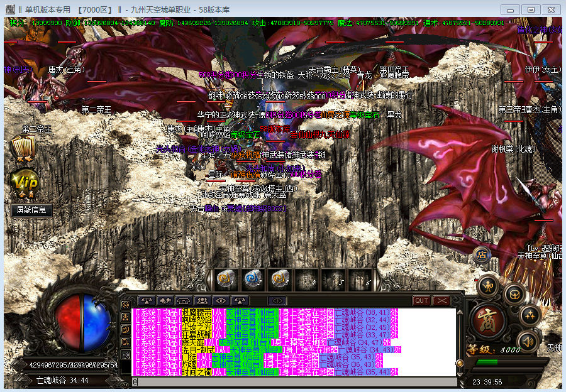This screenshot has height=392, width=566.
Task: Click the green experience progress bar
Action: (487, 362)
